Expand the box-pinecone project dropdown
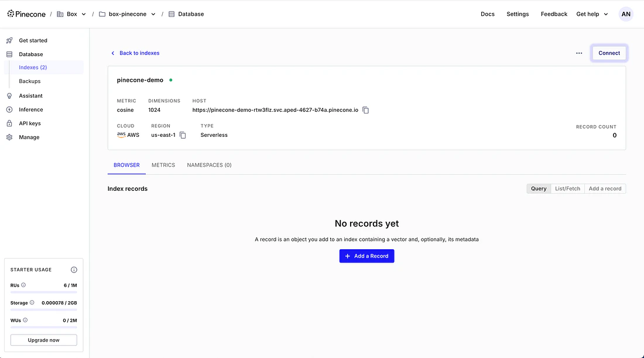Screen dimensions: 644x358 153,14
